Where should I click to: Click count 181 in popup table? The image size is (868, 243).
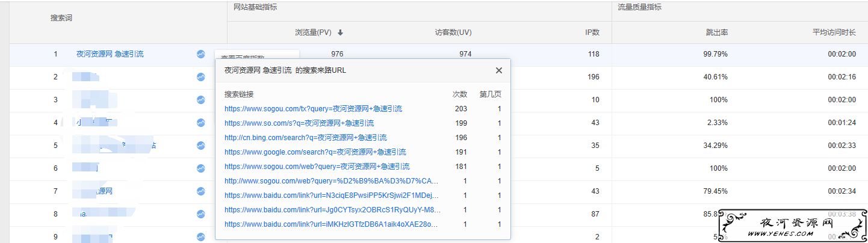pos(461,167)
